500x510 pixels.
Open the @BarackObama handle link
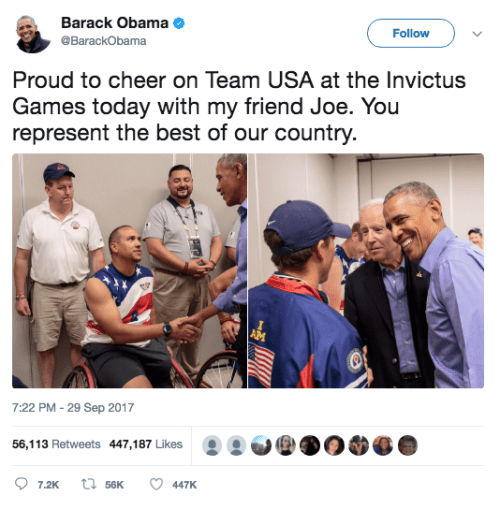pyautogui.click(x=103, y=41)
